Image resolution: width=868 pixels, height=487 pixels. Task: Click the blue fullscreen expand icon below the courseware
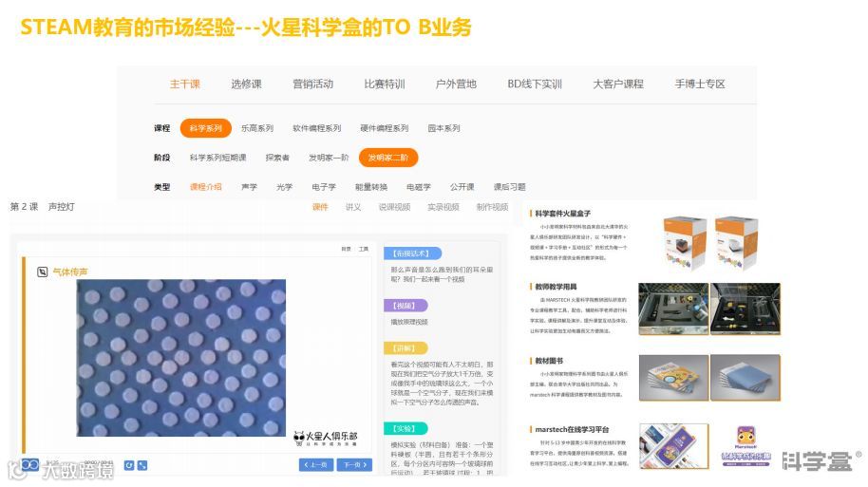[142, 465]
